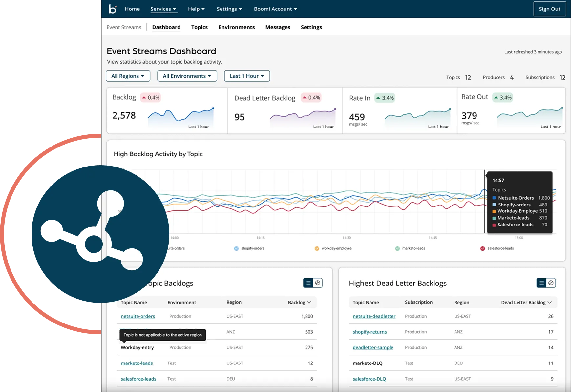Click the Environment column header
The height and width of the screenshot is (392, 571).
click(182, 302)
